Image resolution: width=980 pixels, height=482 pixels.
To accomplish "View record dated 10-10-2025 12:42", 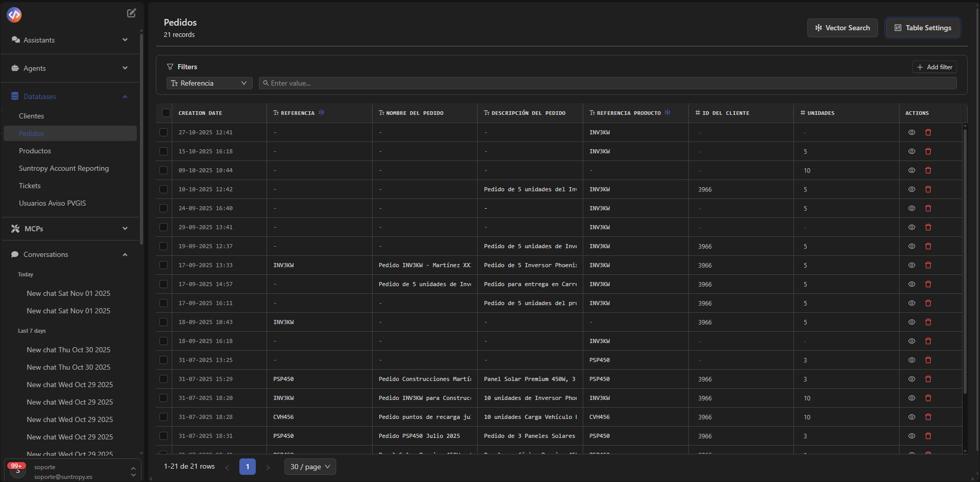I will coord(912,189).
